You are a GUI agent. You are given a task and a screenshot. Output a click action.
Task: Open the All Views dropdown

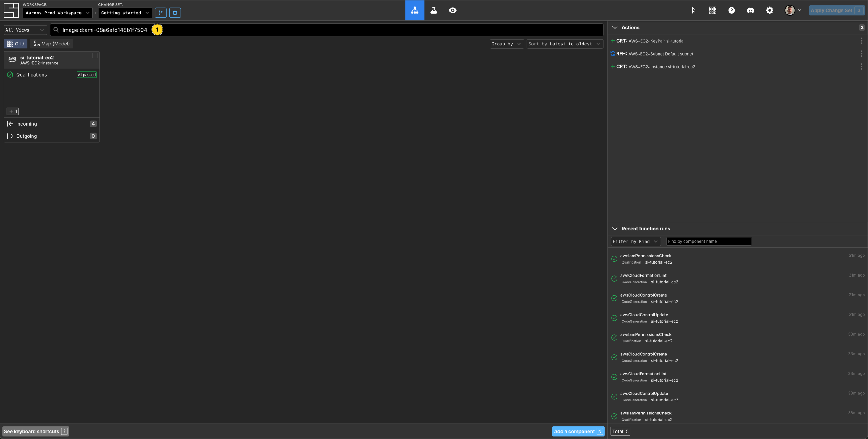25,30
